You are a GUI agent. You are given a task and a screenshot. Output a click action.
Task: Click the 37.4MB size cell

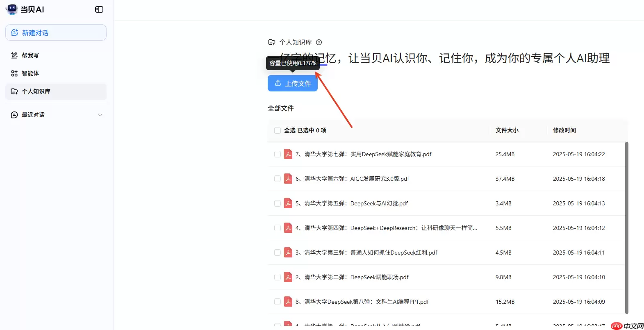tap(505, 179)
